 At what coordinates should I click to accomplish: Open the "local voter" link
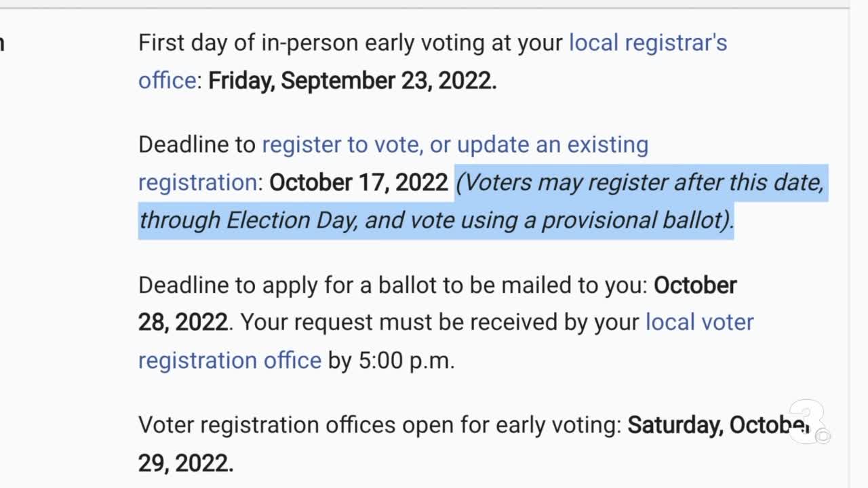[x=699, y=322]
